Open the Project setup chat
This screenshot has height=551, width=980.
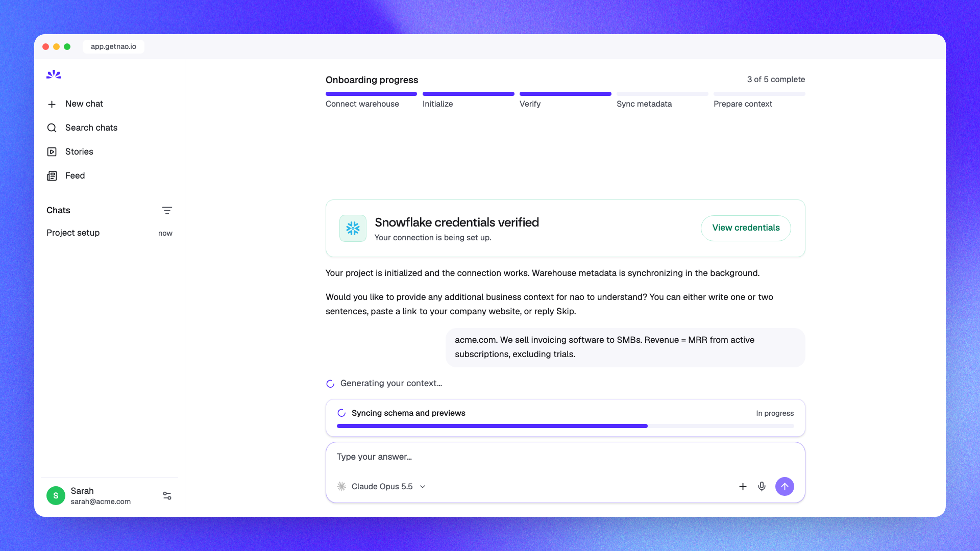tap(109, 233)
